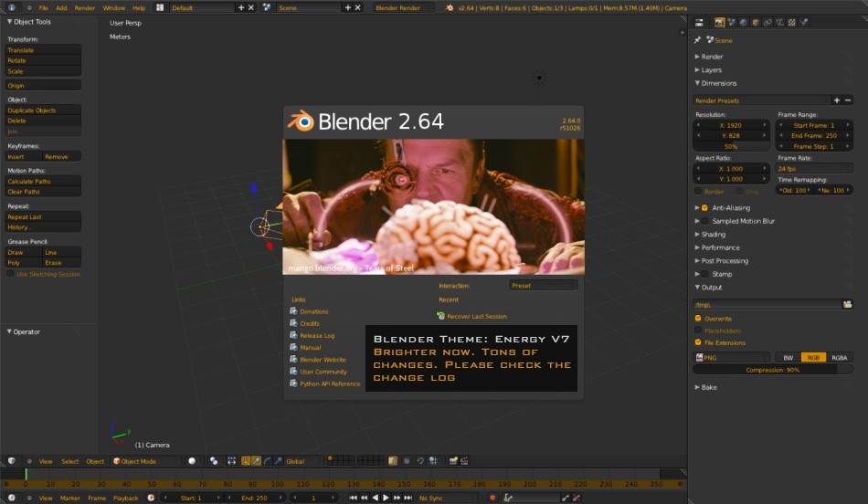Open the Help menu
This screenshot has width=868, height=504.
tap(139, 7)
